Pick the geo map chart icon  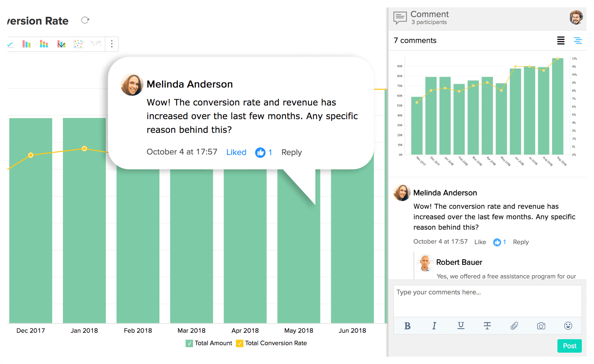coord(96,44)
